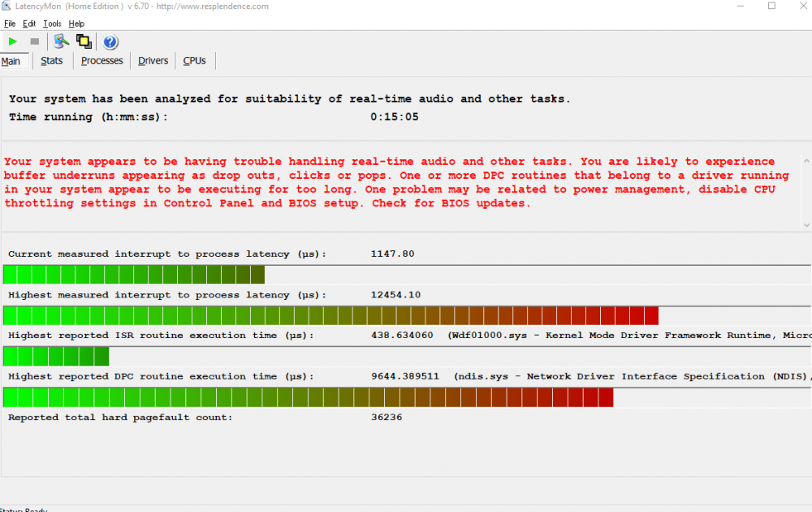
Task: Start the latency monitor with the green play icon
Action: (12, 41)
